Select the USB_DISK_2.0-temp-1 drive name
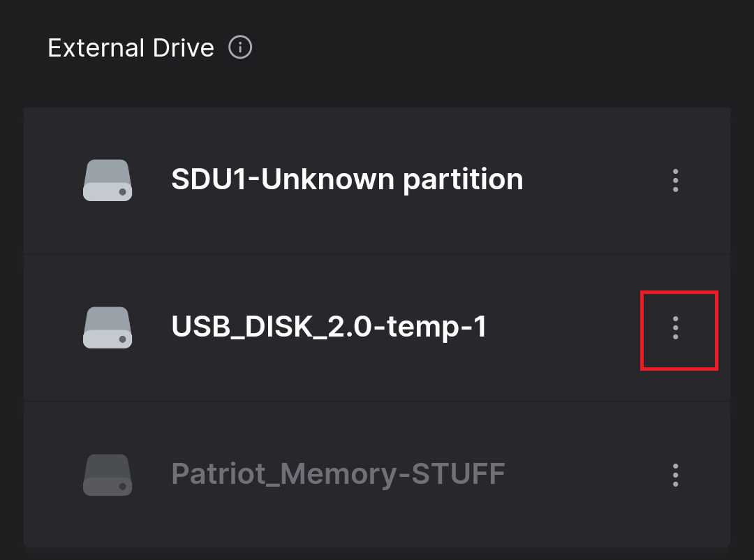The image size is (754, 560). click(x=329, y=327)
